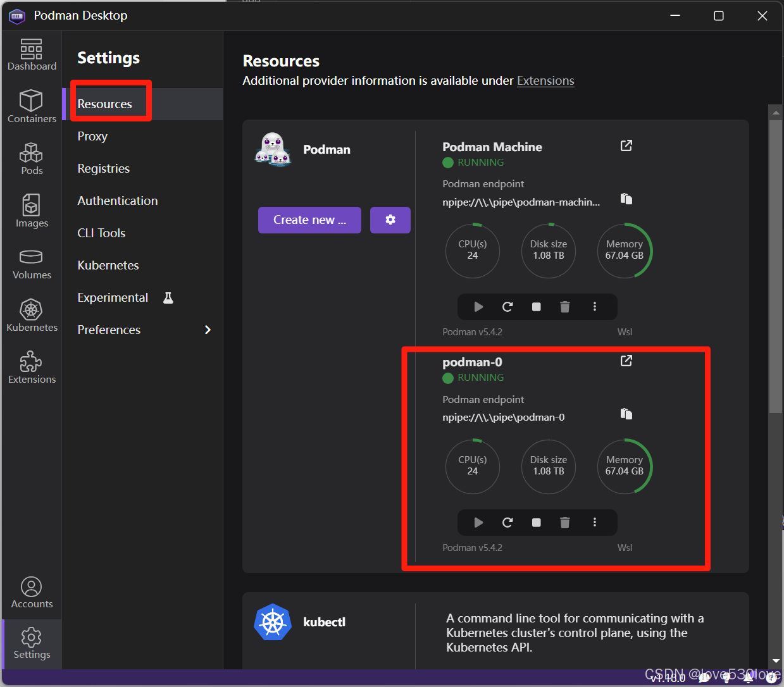The image size is (784, 687).
Task: Click the scrollbar down arrow
Action: tap(776, 661)
